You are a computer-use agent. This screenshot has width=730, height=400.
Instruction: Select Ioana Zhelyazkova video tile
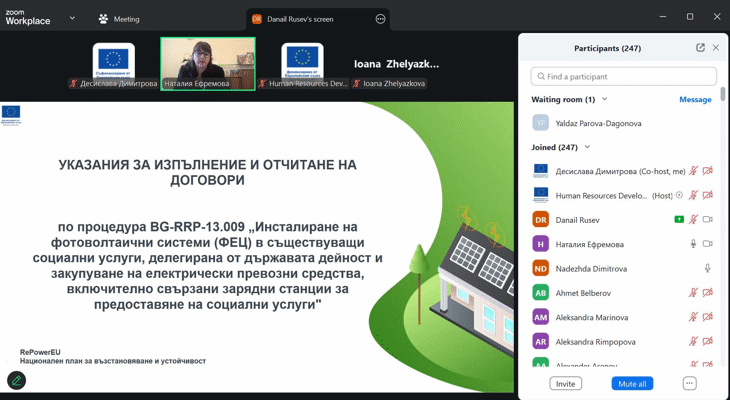tap(396, 64)
